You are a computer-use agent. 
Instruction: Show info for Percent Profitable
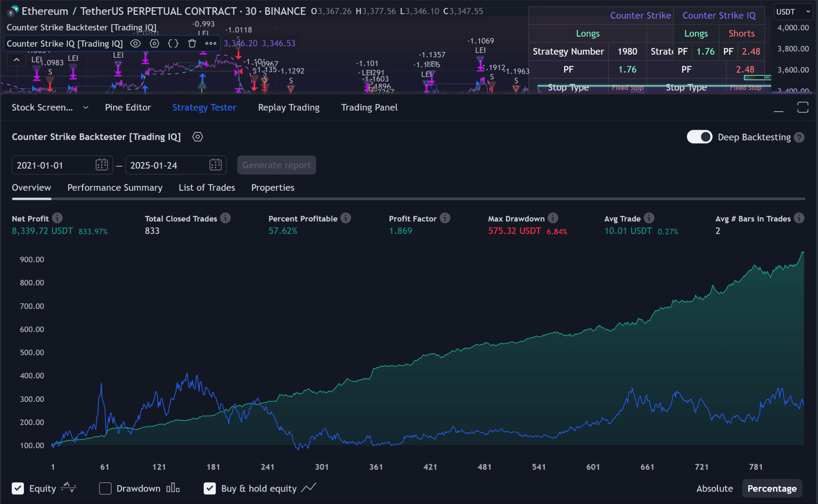[x=346, y=218]
